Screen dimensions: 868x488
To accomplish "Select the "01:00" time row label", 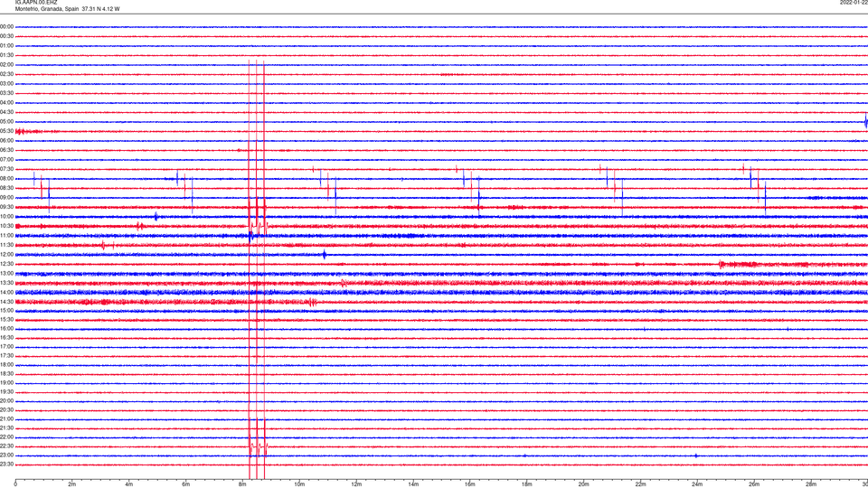I will tap(6, 45).
